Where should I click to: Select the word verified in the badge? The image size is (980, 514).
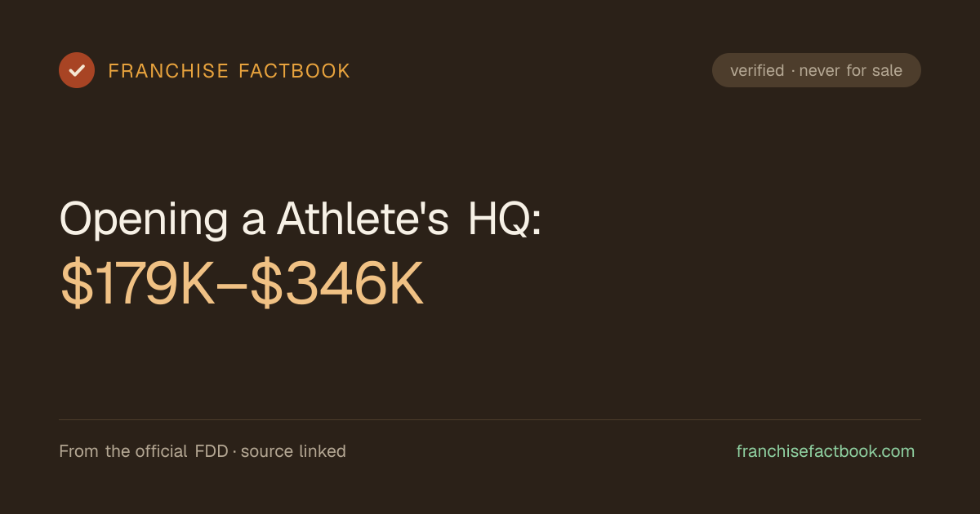[x=757, y=71]
